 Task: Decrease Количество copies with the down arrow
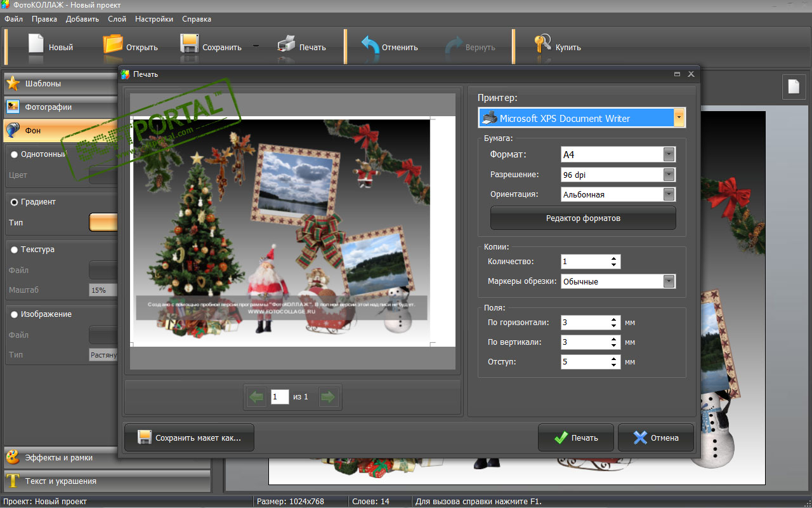[614, 265]
